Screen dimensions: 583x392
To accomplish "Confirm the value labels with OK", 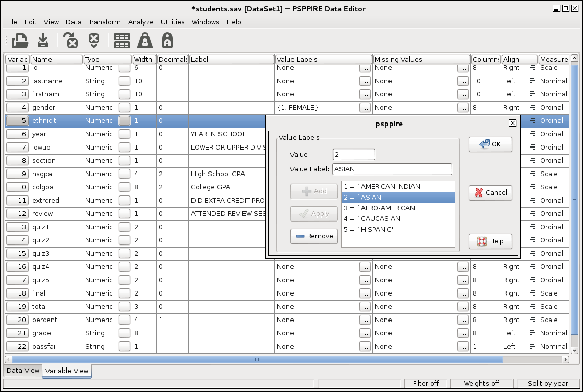I will click(x=490, y=144).
